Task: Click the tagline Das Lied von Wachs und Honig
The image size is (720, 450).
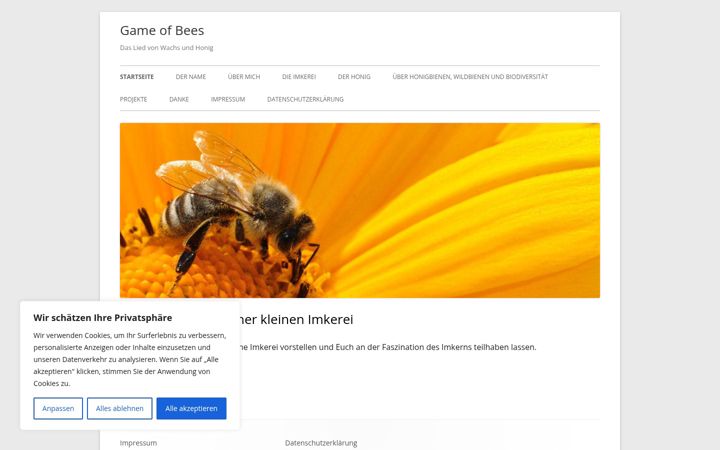Action: 166,48
